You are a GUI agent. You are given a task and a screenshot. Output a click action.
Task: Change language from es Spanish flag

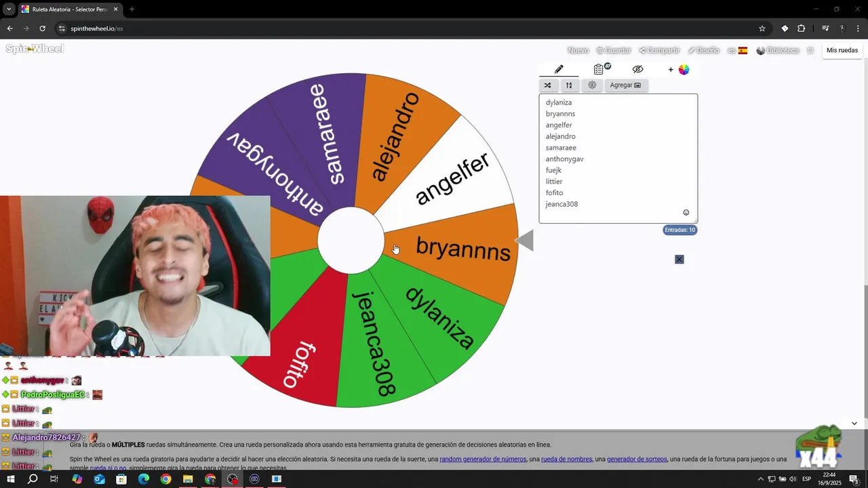click(x=737, y=50)
